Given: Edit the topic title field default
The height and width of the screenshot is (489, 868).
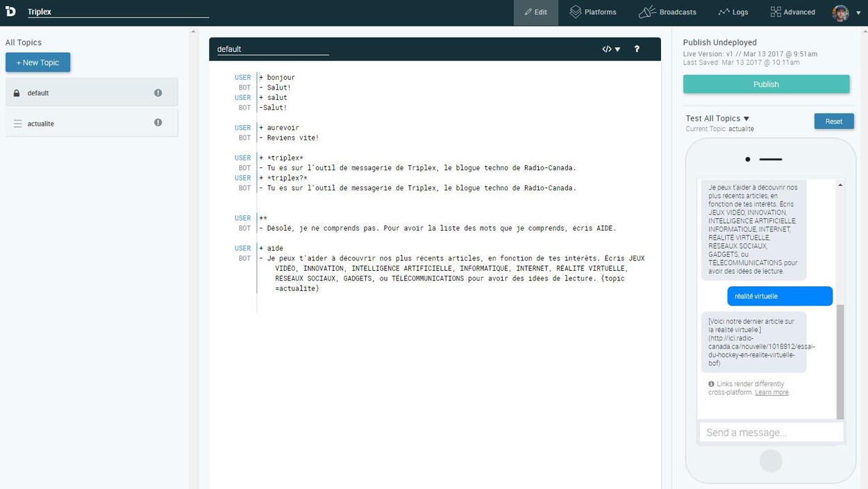Looking at the screenshot, I should pos(272,49).
